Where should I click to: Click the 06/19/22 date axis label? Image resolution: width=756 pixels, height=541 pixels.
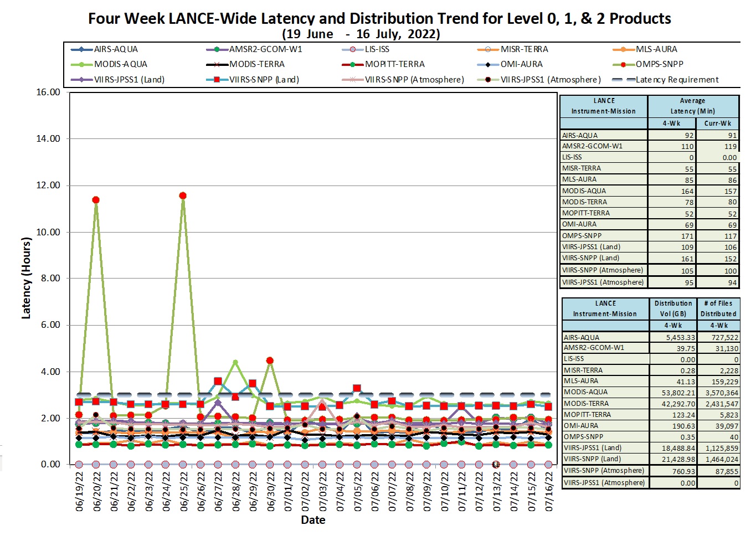[x=79, y=491]
